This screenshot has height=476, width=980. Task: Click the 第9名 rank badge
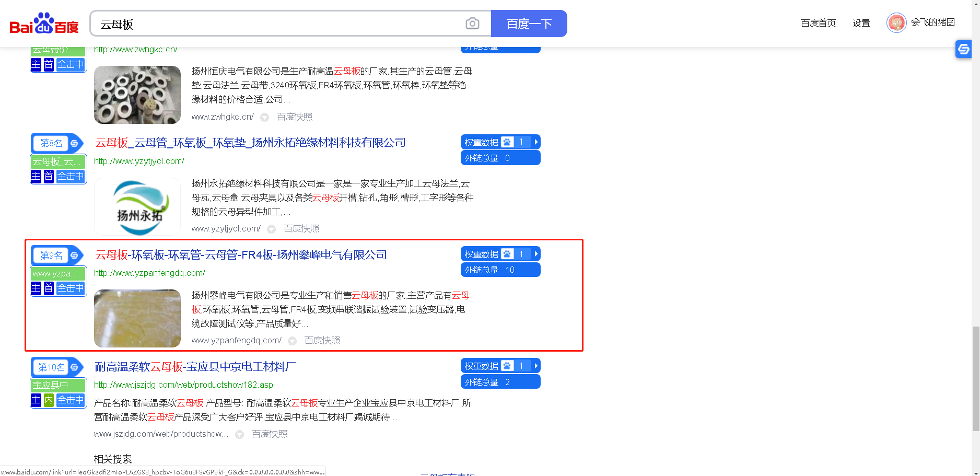click(x=51, y=255)
